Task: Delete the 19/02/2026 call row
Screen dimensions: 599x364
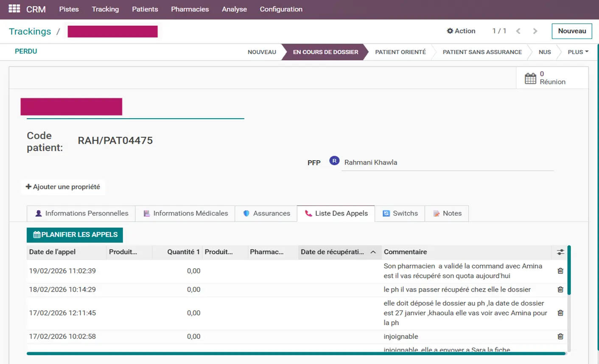Action: pyautogui.click(x=560, y=271)
